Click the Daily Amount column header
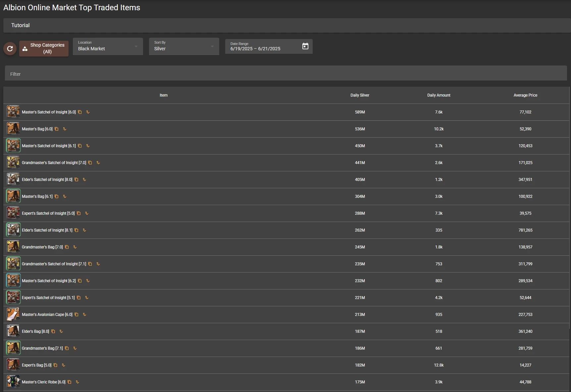571x392 pixels. [x=439, y=95]
